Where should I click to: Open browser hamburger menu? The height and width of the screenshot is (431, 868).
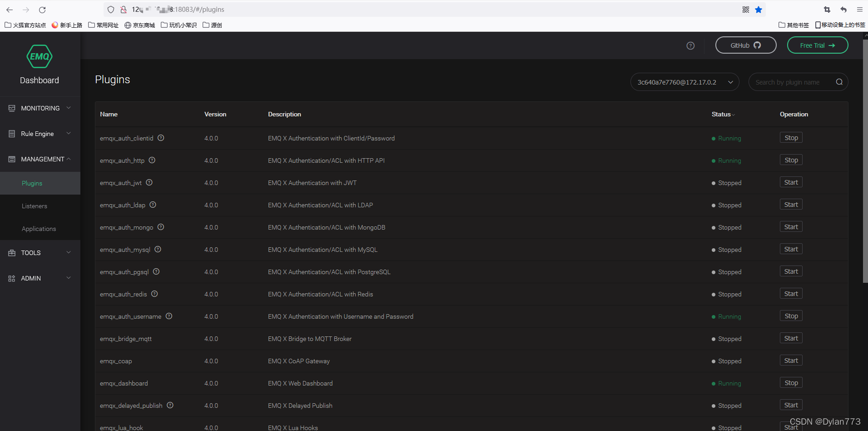point(860,10)
